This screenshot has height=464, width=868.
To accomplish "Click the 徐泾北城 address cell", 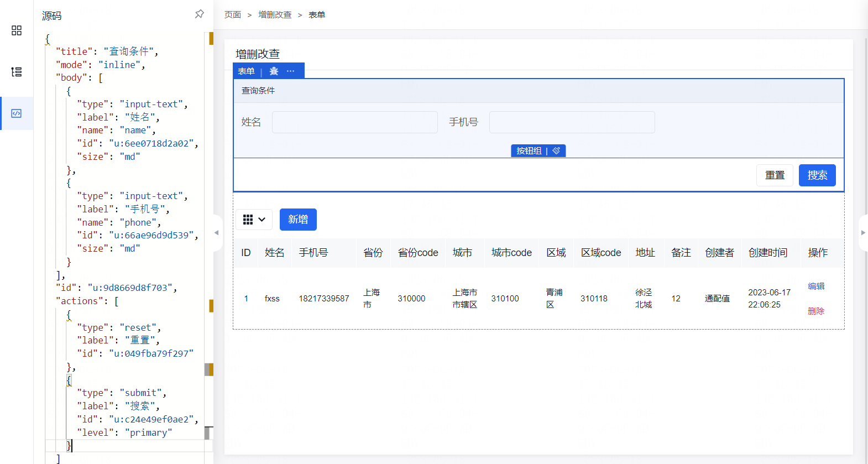I will pos(644,299).
